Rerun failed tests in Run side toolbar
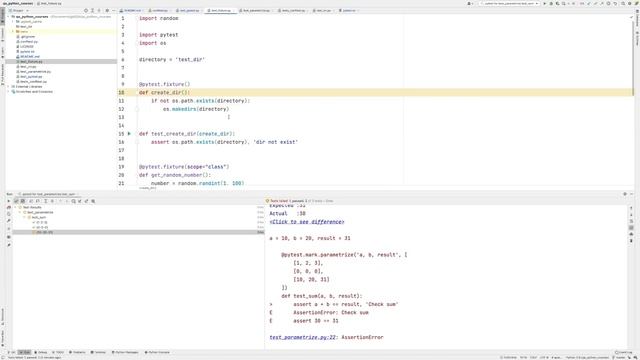The width and height of the screenshot is (640, 360). pyautogui.click(x=9, y=207)
